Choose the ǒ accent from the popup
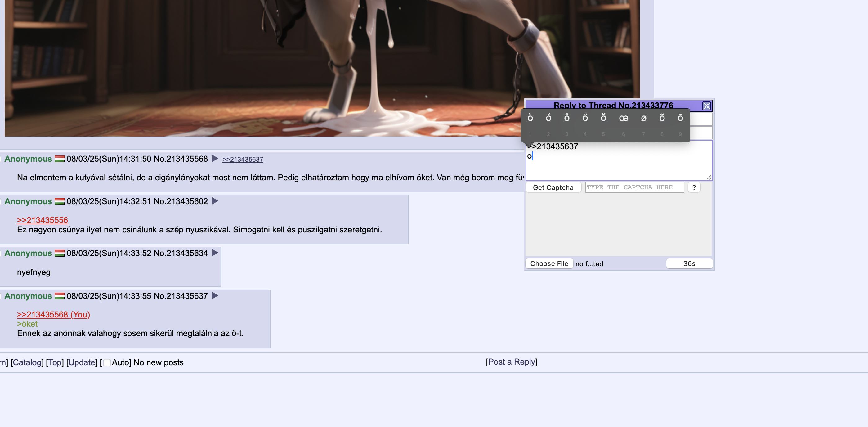The height and width of the screenshot is (427, 868). click(x=603, y=118)
